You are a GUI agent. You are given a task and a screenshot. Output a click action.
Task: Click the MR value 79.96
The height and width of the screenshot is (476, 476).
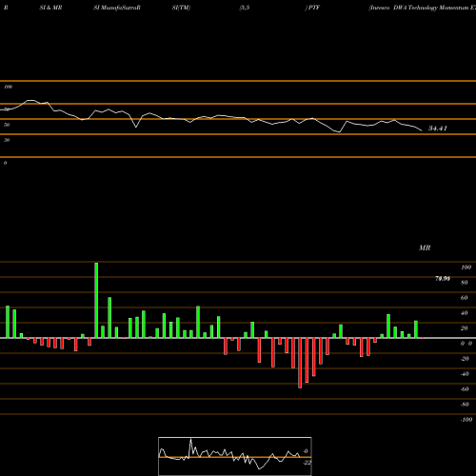coord(443,279)
